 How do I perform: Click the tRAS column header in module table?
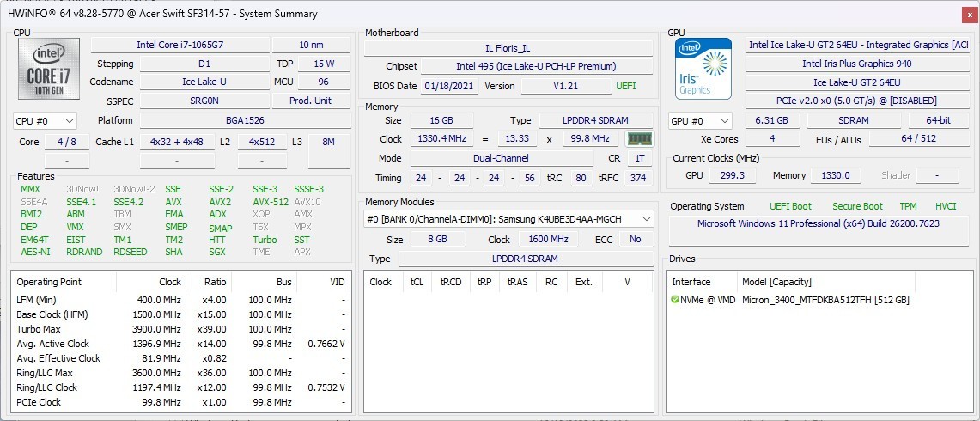click(x=518, y=282)
